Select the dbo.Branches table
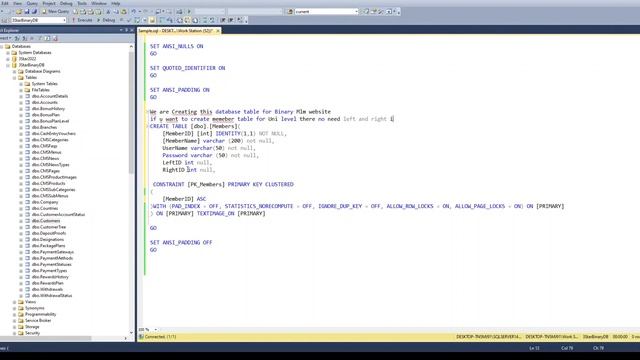 (x=44, y=127)
